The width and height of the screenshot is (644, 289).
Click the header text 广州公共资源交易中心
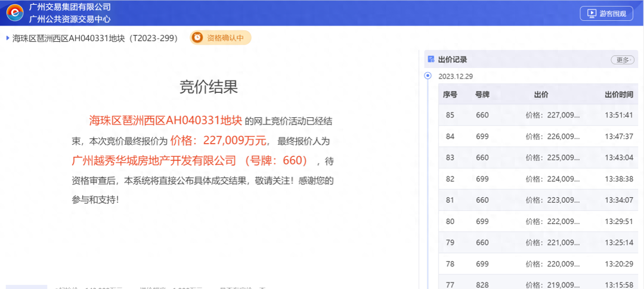[x=70, y=19]
